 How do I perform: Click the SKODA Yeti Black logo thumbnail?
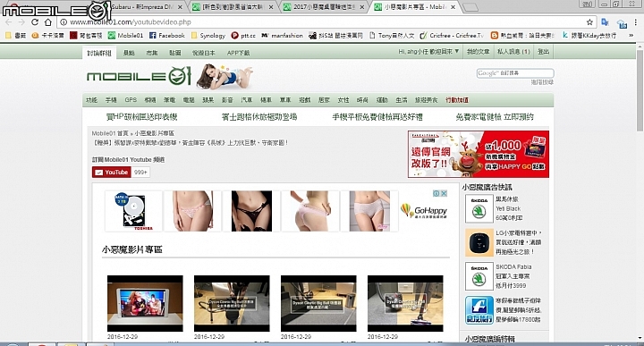(x=479, y=208)
